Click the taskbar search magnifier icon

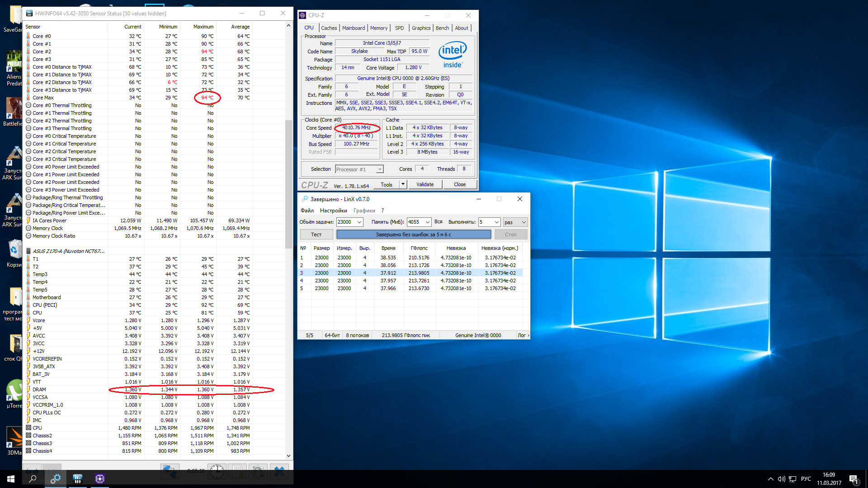(x=33, y=479)
